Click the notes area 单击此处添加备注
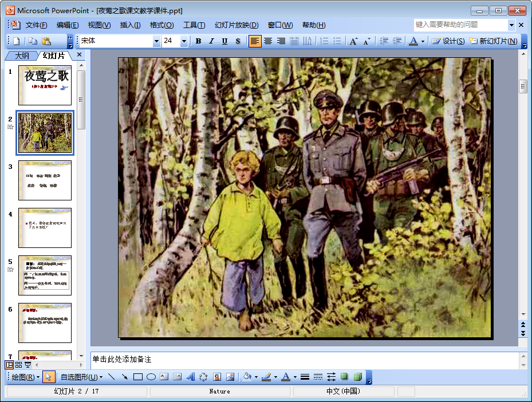Viewport: 532px width, 402px height. pyautogui.click(x=304, y=360)
